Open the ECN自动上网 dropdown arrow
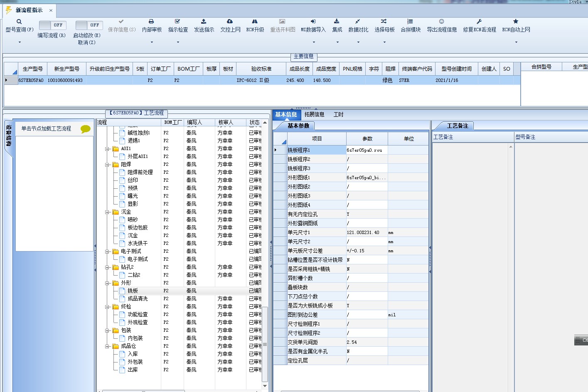 (x=516, y=42)
